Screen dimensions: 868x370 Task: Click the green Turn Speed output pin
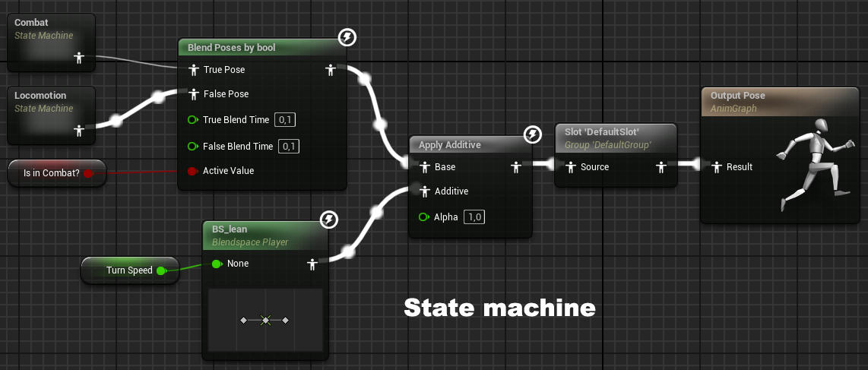[x=160, y=270]
